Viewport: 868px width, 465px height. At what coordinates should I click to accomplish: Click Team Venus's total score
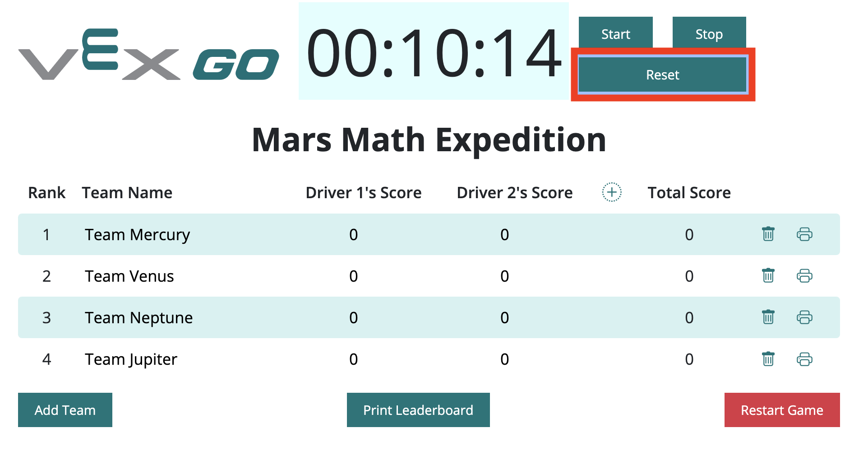pyautogui.click(x=689, y=276)
